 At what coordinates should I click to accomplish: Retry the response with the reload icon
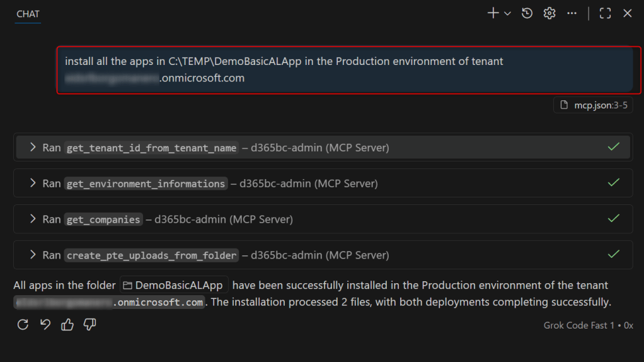[23, 325]
